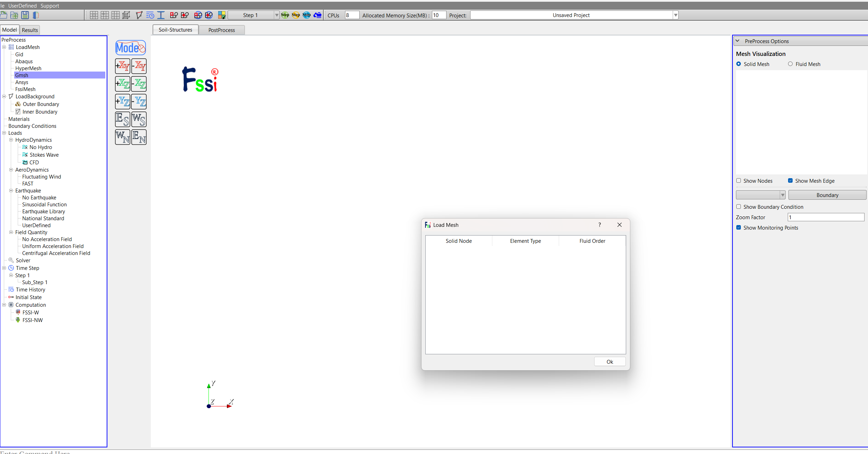868x454 pixels.
Task: Click the blue Step toolbar icon
Action: point(306,15)
